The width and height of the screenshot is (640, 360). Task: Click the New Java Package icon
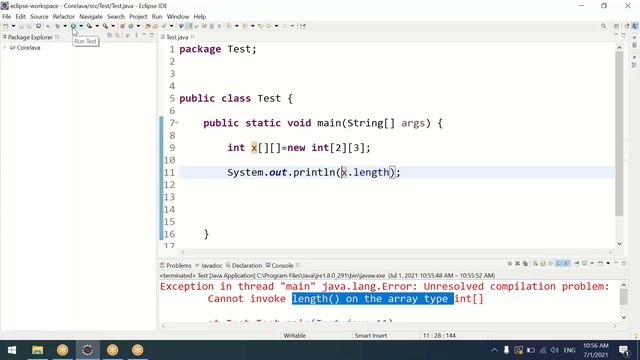tap(122, 26)
